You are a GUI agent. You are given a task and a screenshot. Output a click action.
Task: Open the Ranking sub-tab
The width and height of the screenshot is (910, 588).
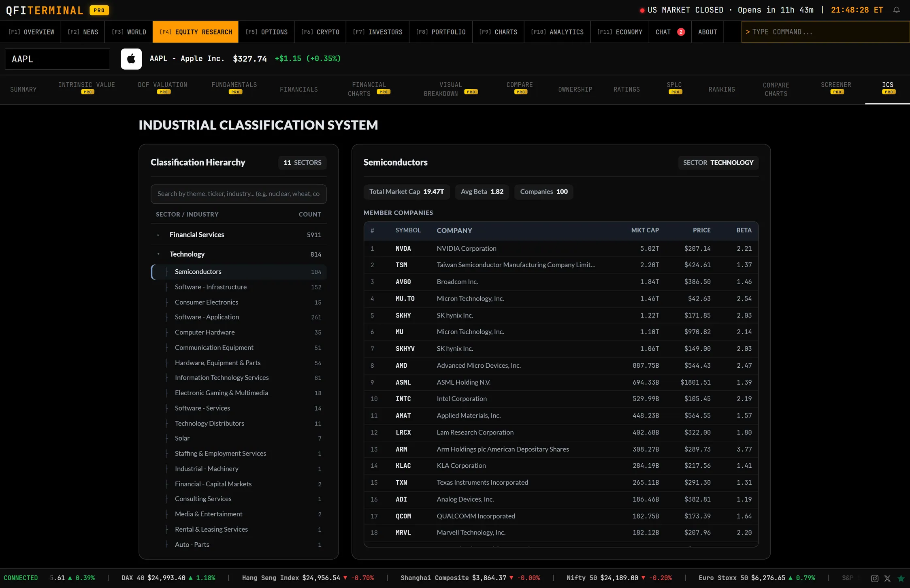pyautogui.click(x=722, y=89)
